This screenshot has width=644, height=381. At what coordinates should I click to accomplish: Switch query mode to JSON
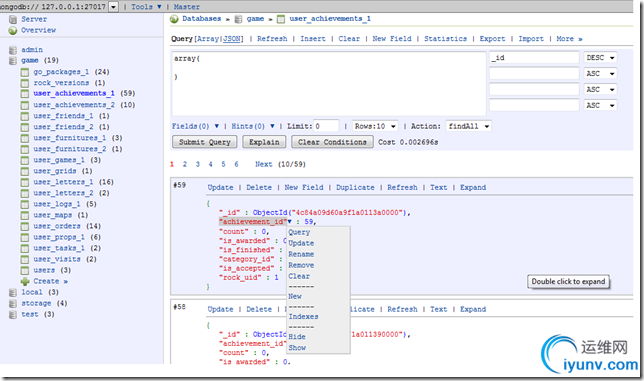[x=232, y=39]
